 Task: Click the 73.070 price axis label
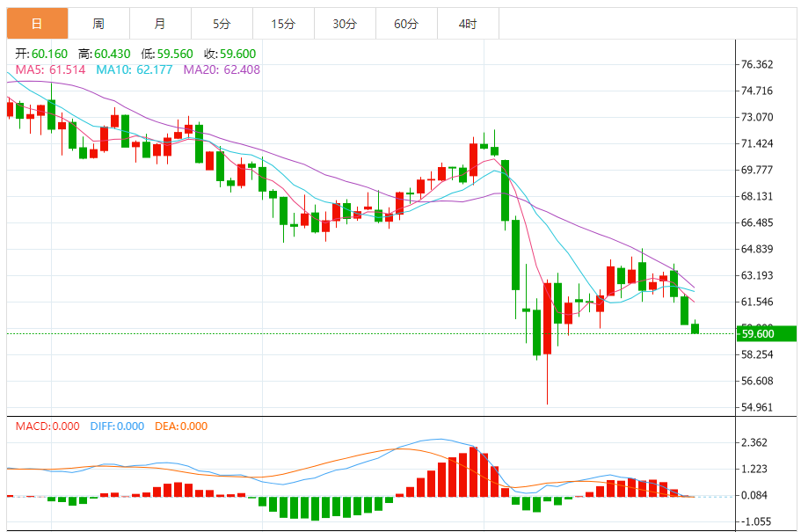pyautogui.click(x=757, y=117)
